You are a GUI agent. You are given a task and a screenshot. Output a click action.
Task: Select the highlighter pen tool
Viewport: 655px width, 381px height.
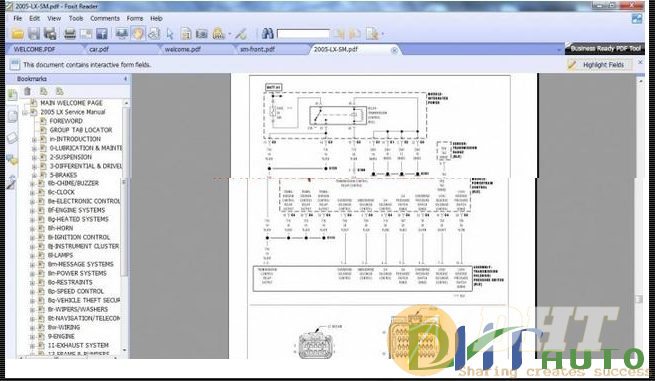241,34
